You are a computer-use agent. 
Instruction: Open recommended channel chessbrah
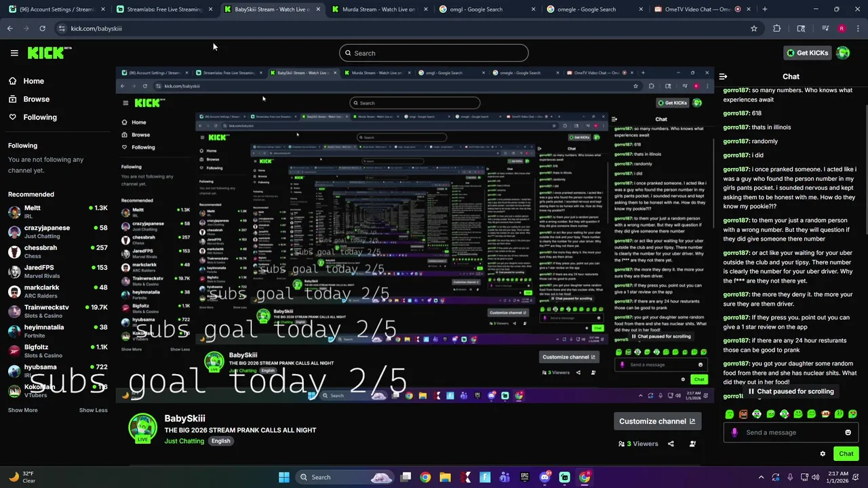click(x=58, y=251)
